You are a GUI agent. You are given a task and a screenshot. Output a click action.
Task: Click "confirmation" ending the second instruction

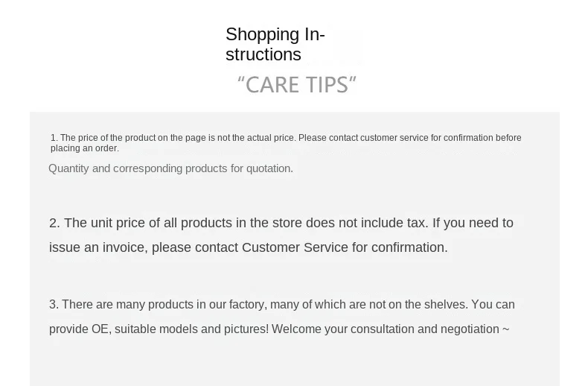(x=409, y=247)
